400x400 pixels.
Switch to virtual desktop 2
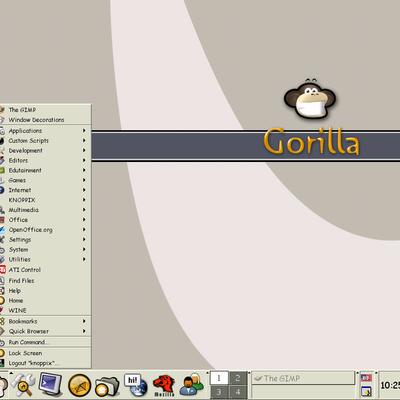coord(238,378)
